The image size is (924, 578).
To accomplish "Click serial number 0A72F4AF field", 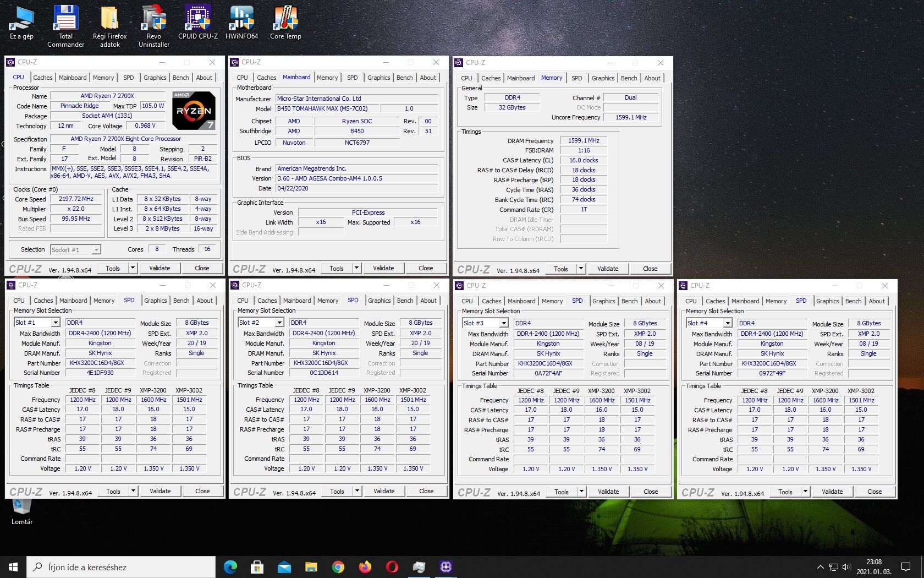I will tap(548, 373).
